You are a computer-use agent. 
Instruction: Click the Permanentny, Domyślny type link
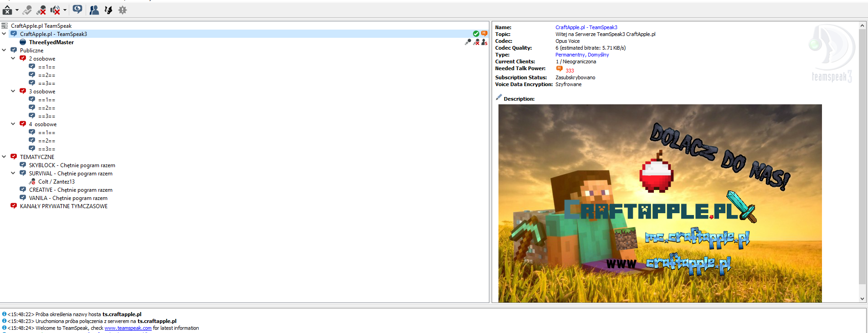[x=582, y=55]
